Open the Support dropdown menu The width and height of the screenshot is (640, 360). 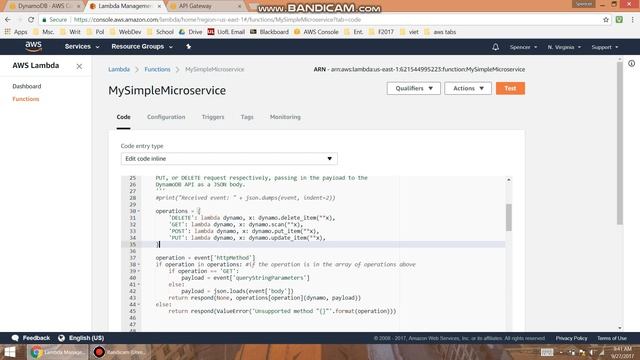point(605,47)
